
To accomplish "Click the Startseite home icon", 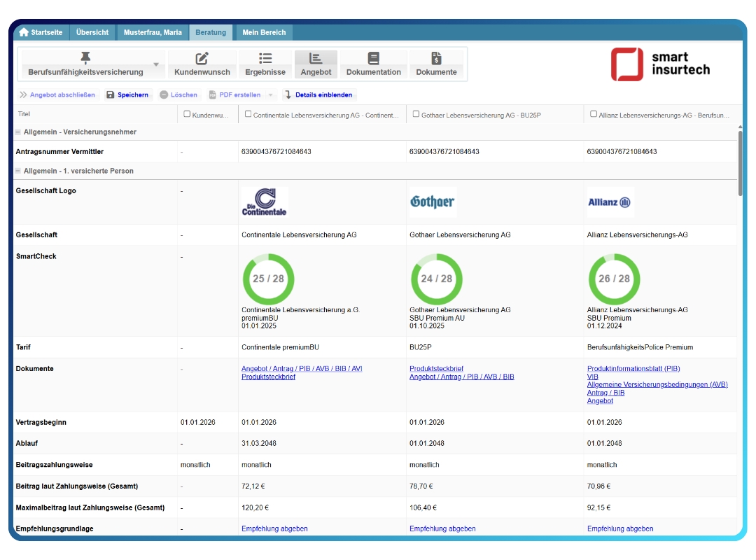I will tap(24, 32).
